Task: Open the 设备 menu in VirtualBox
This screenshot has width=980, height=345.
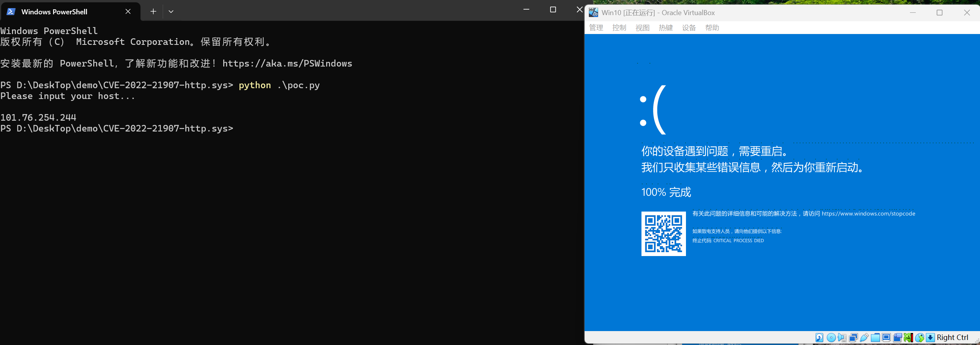Action: (x=689, y=27)
